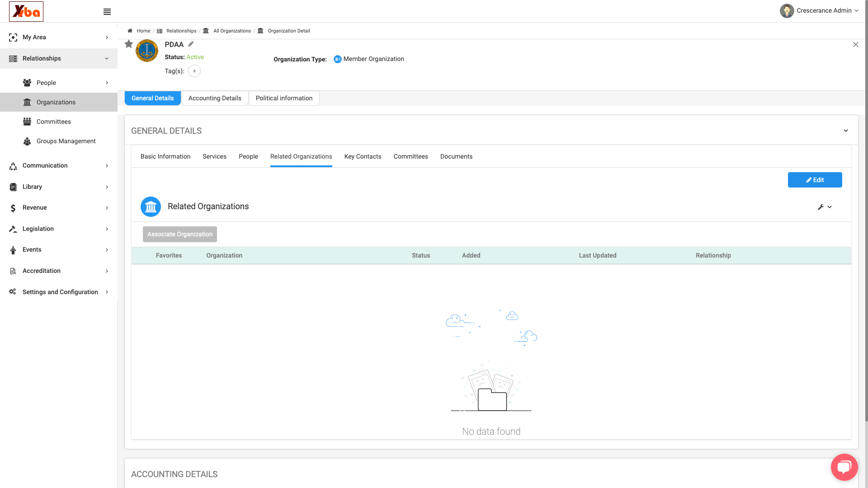The width and height of the screenshot is (868, 488).
Task: Click the Associate Organization button
Action: point(180,234)
